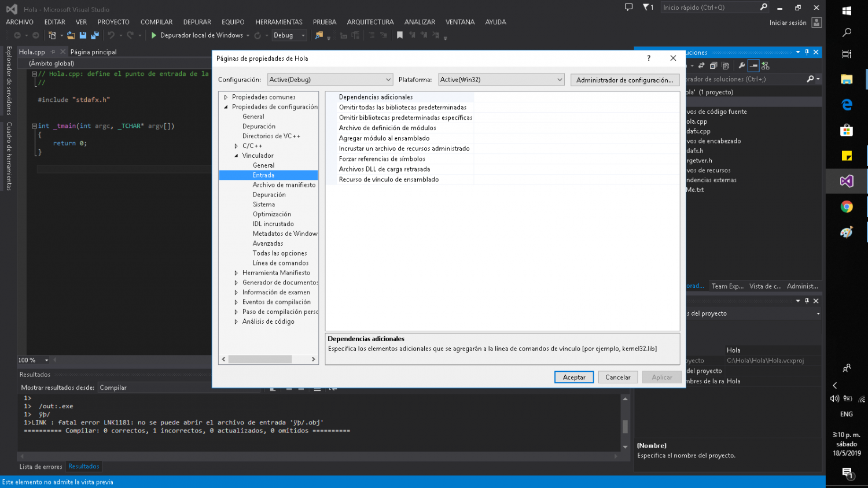Click the Quick Launch search magnifier

tap(763, 8)
